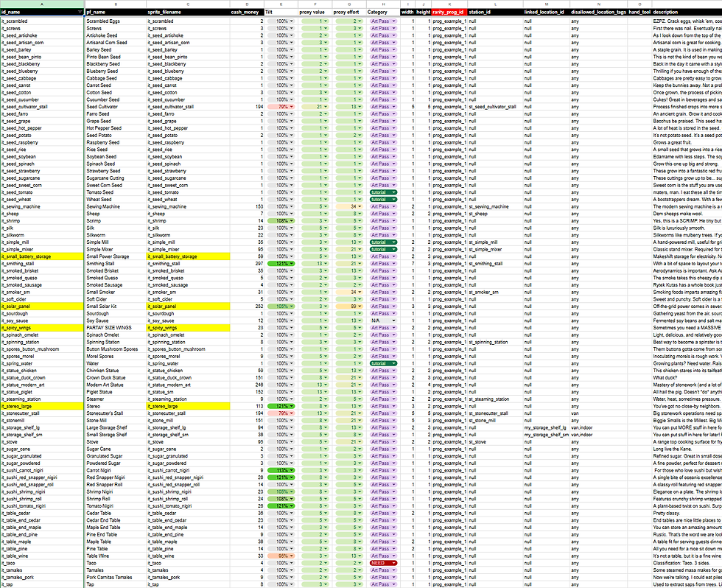Click the pf_name header cell
This screenshot has height=588, width=722.
[116, 12]
